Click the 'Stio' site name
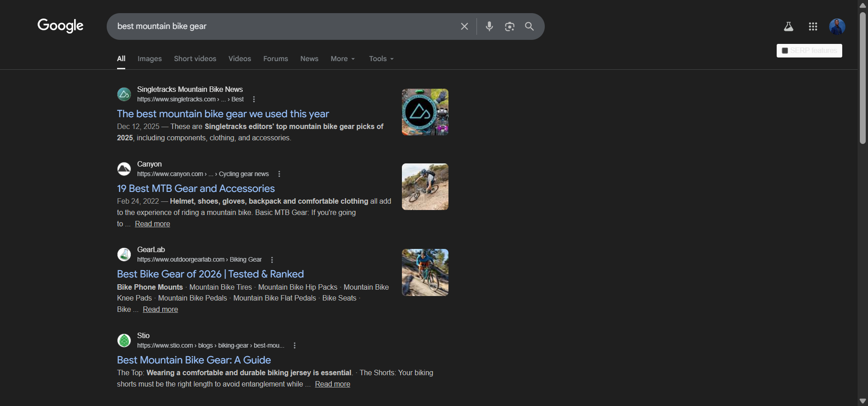 [143, 335]
